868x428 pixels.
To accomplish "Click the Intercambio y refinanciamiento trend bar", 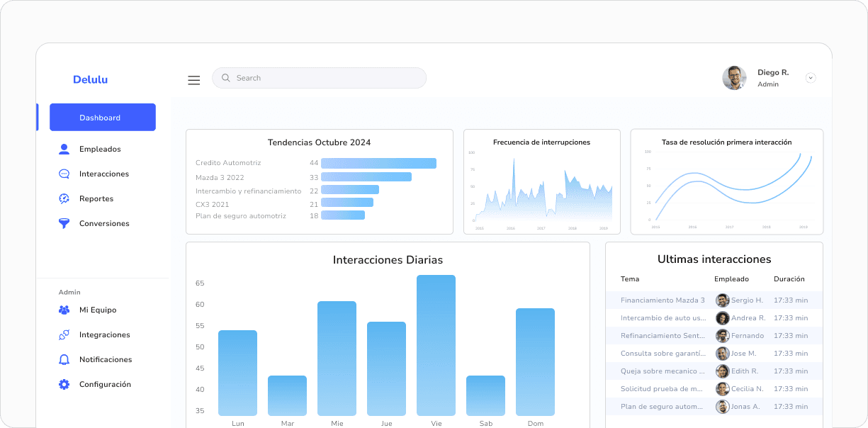I will point(350,190).
